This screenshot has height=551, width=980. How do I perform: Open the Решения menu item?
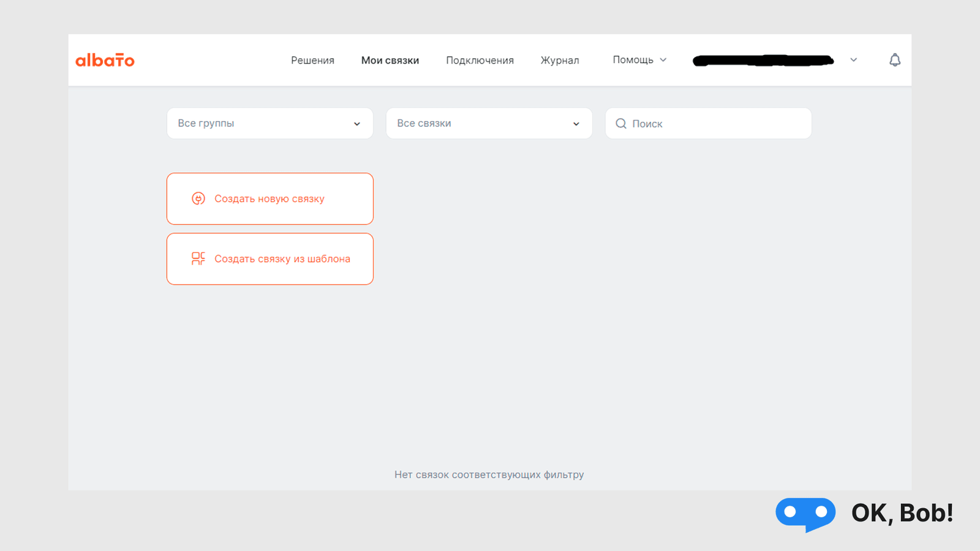click(x=312, y=60)
